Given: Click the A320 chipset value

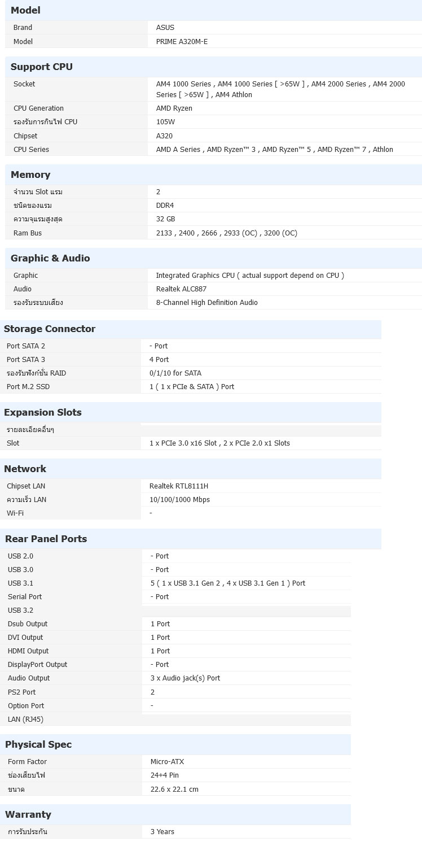Looking at the screenshot, I should pos(165,136).
